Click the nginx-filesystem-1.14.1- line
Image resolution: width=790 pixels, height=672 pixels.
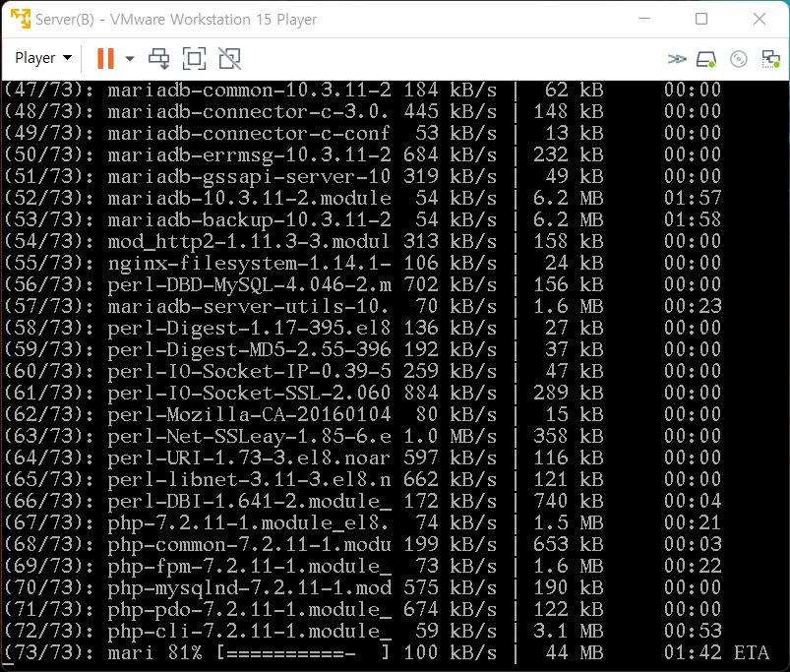coord(363,263)
